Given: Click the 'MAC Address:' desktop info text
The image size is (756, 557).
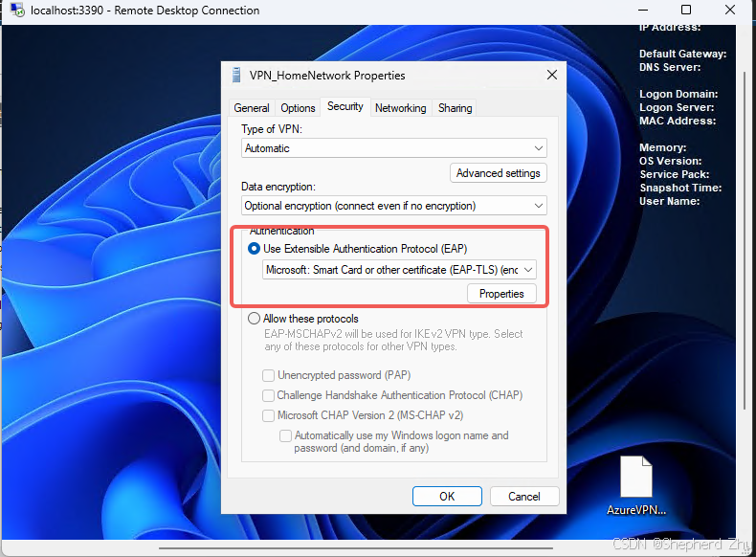Looking at the screenshot, I should tap(678, 121).
